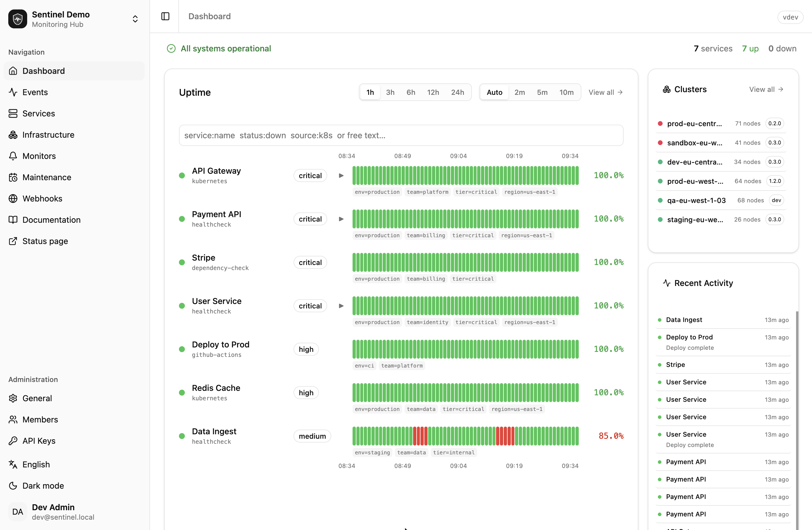Open Infrastructure section
The width and height of the screenshot is (812, 530).
tap(74, 134)
